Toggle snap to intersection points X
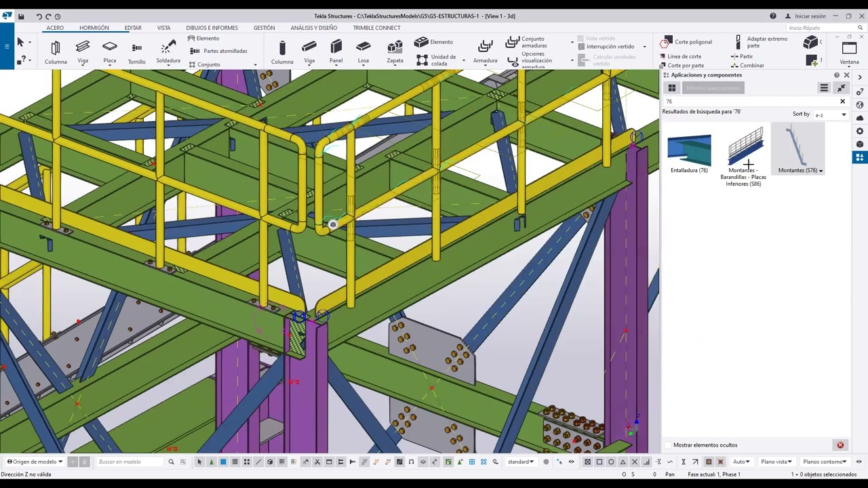This screenshot has height=488, width=868. (634, 462)
